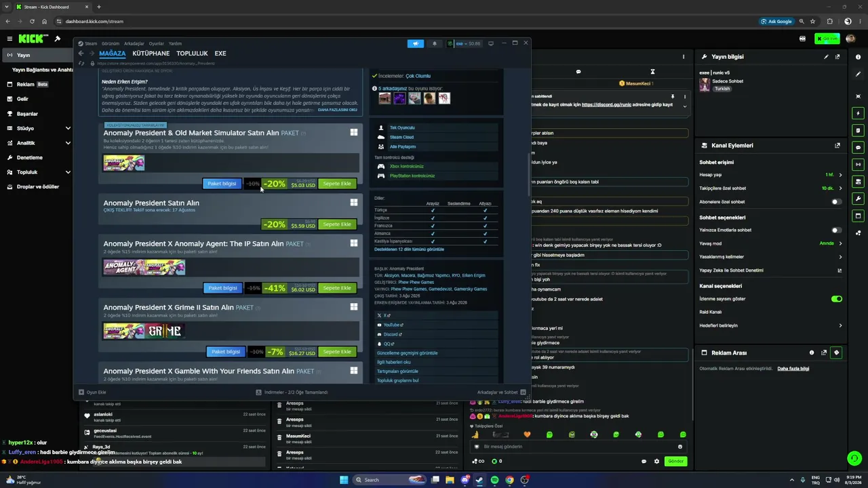Click the pin icon next to Kick logo
The height and width of the screenshot is (488, 868).
click(x=58, y=39)
